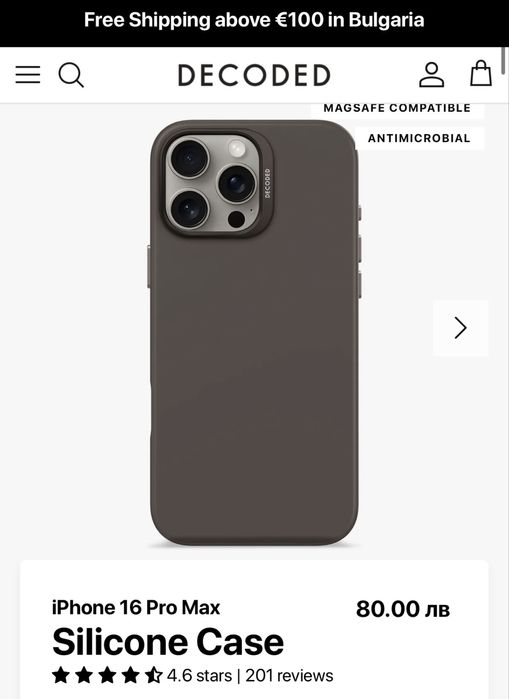This screenshot has height=699, width=509.
Task: Click the 4.6 stars rating text
Action: point(199,676)
